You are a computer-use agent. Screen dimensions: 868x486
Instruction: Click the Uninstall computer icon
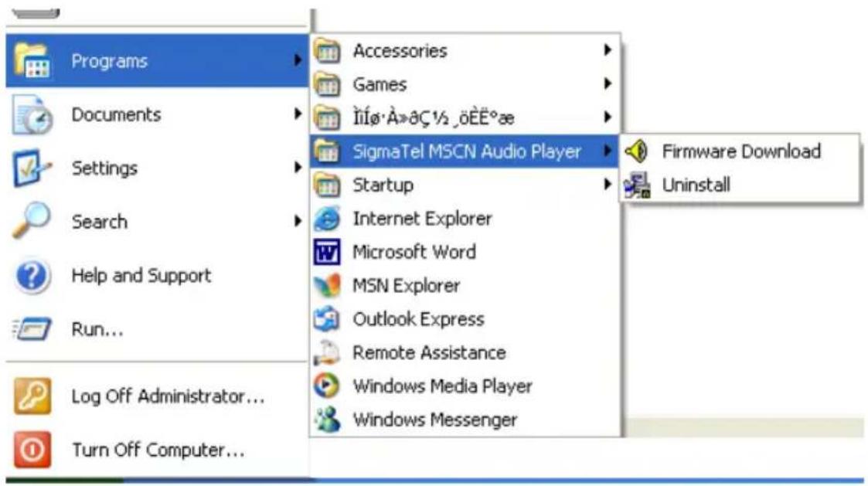pyautogui.click(x=637, y=185)
